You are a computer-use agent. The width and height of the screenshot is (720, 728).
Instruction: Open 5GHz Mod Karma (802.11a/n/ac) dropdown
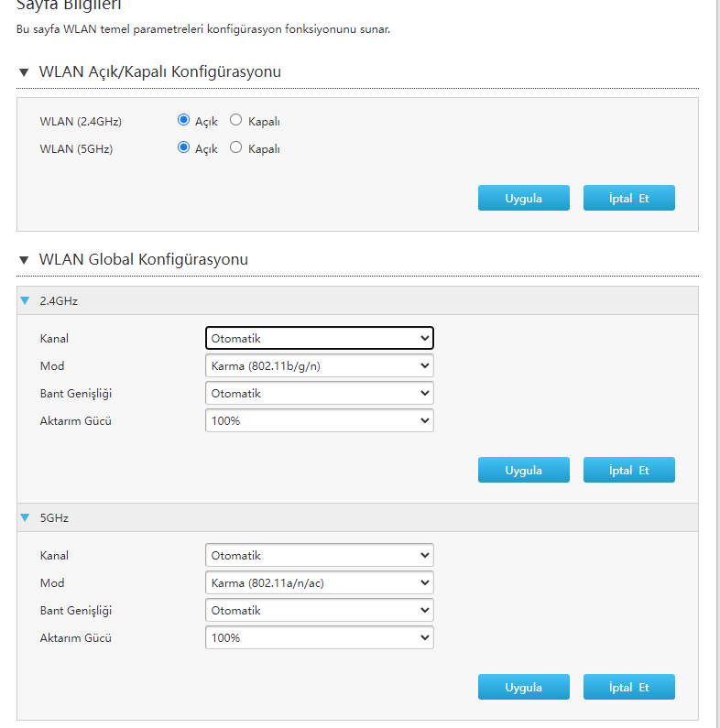(319, 582)
